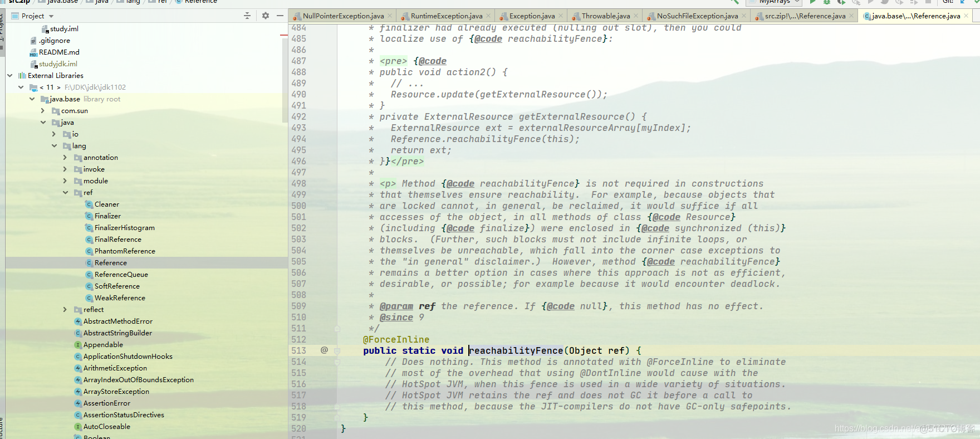Expand the module package
This screenshot has width=980, height=439.
click(66, 181)
